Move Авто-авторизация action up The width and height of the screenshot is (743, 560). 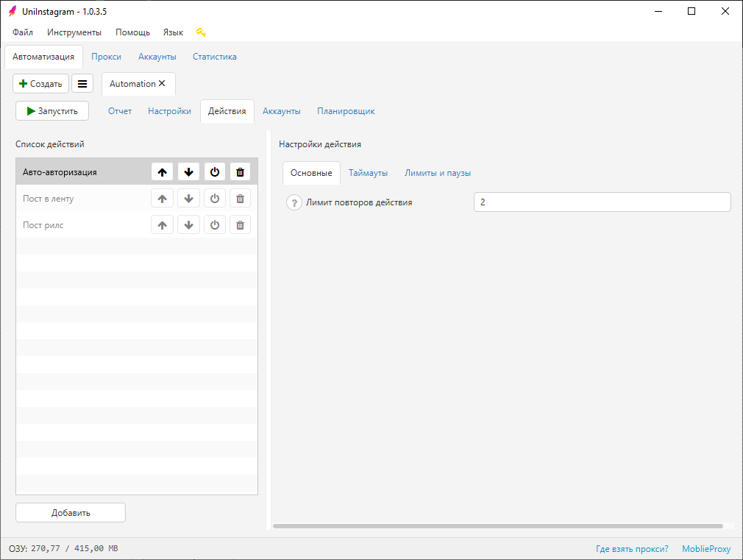tap(163, 172)
